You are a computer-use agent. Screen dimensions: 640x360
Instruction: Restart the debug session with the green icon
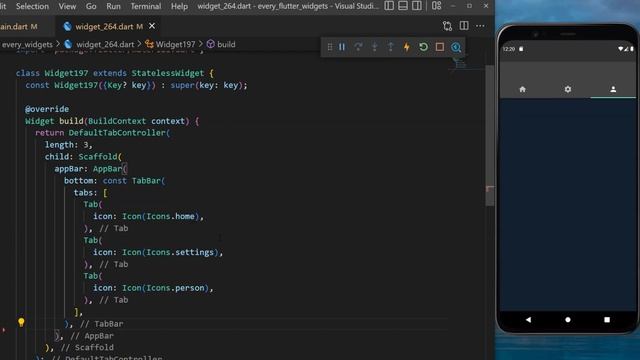coord(423,47)
